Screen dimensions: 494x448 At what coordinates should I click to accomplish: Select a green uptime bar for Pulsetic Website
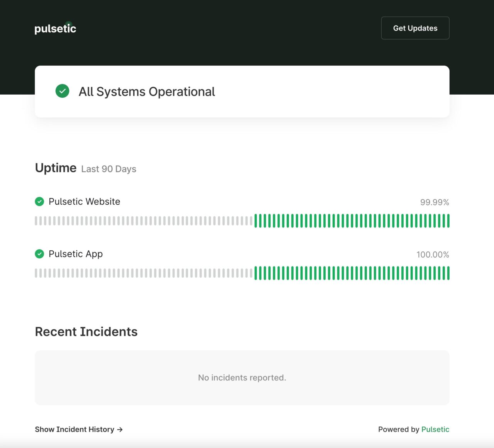tap(347, 221)
